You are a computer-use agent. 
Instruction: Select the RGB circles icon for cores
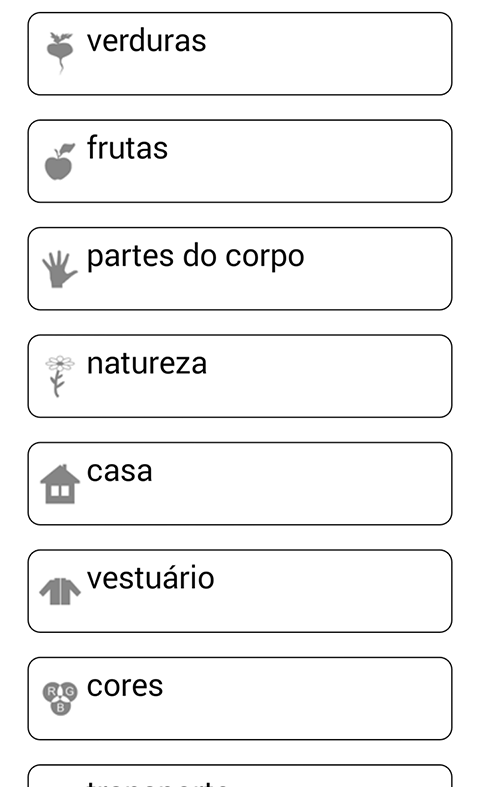pos(60,698)
